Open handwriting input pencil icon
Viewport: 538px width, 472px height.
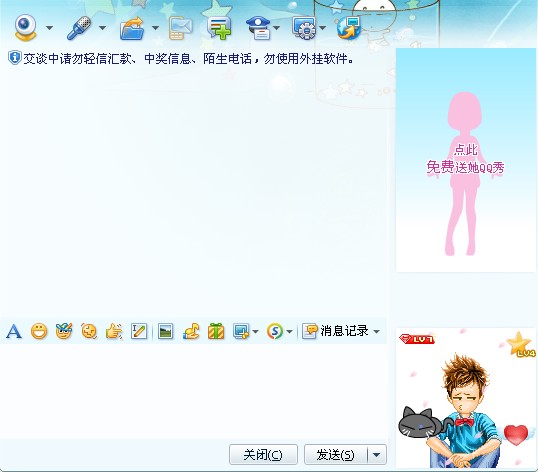[x=139, y=331]
